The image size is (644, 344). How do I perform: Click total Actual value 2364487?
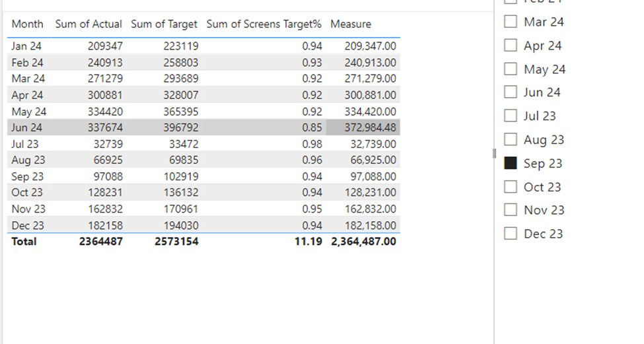coord(101,242)
